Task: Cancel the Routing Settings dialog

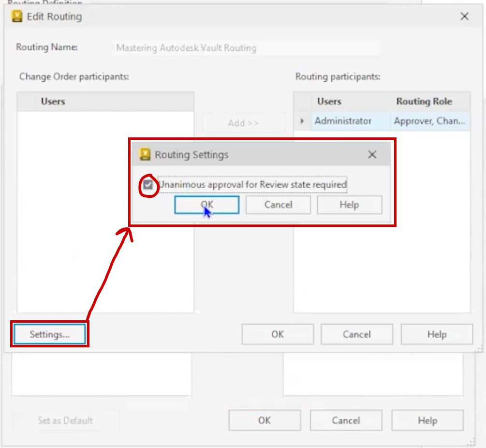Action: pos(278,205)
